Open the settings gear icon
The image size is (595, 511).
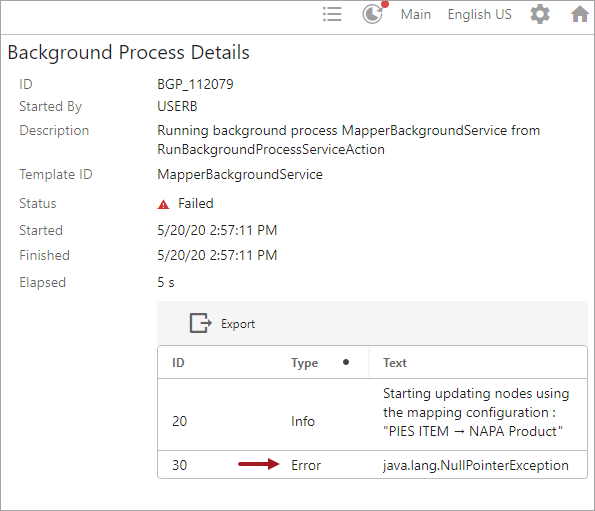540,15
